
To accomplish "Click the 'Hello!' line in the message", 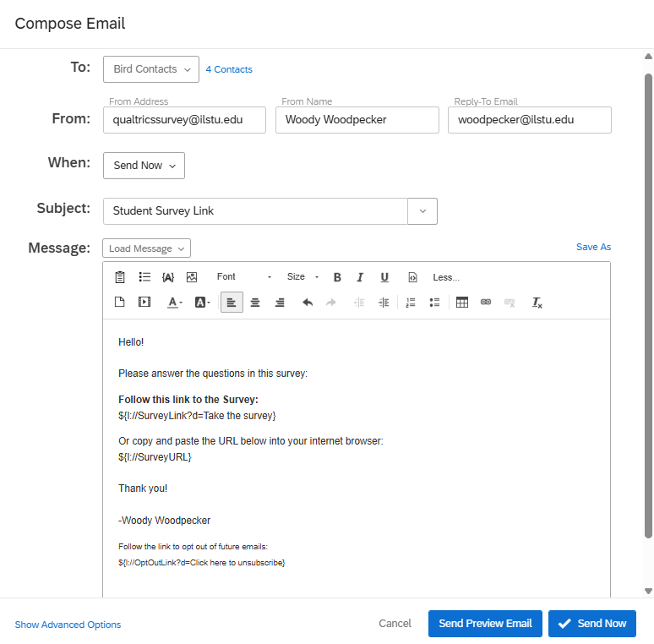I will coord(131,342).
